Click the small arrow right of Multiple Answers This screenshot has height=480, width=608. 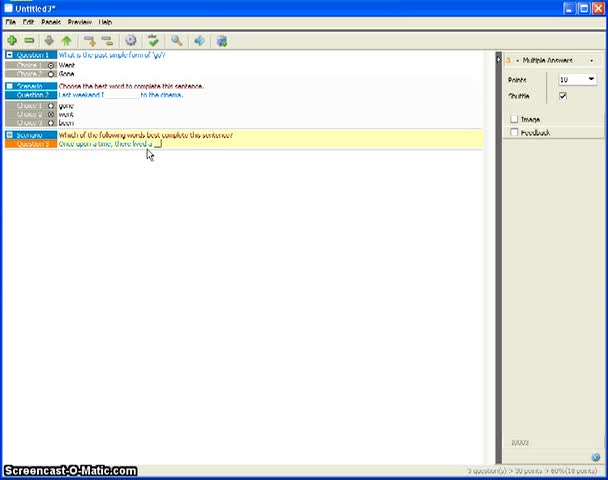591,60
